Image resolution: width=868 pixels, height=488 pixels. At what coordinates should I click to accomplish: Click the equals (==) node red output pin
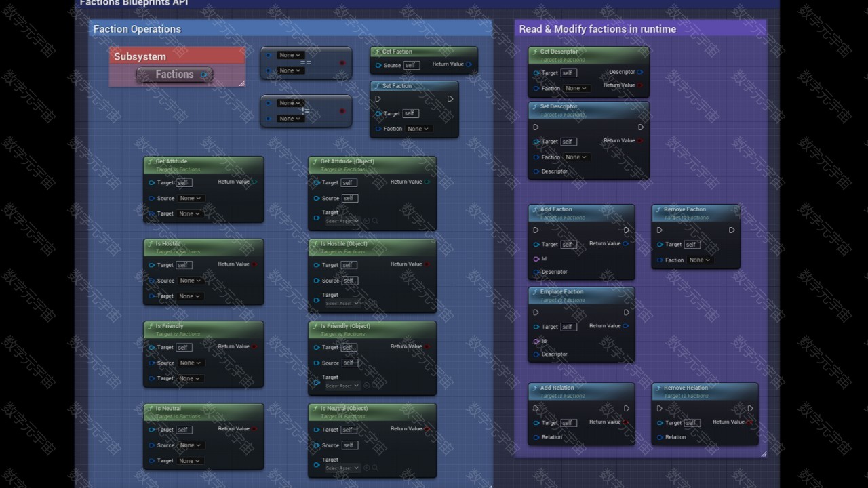point(342,63)
